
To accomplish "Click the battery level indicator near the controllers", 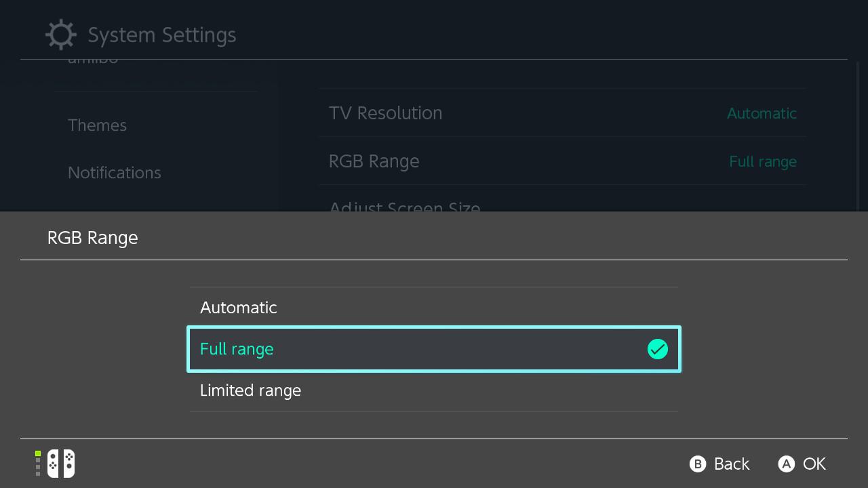I will pyautogui.click(x=39, y=464).
